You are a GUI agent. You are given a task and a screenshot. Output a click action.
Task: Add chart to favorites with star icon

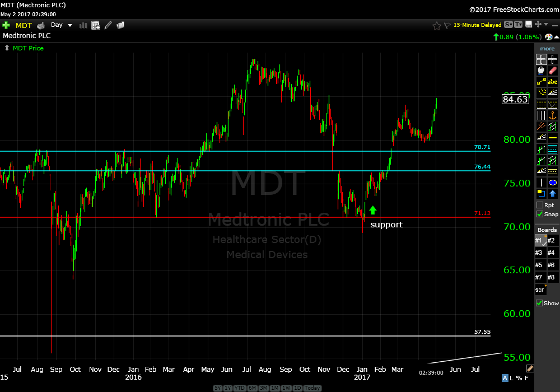[x=437, y=25]
